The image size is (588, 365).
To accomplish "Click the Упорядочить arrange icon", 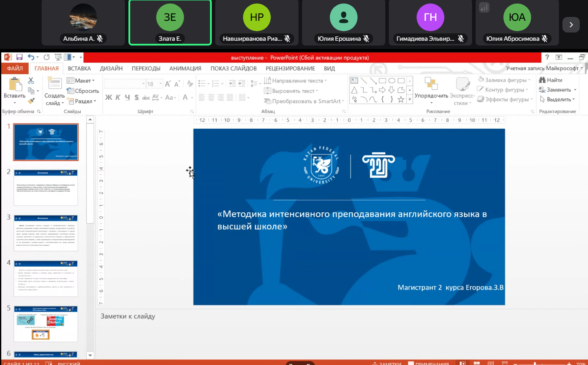I will tap(431, 85).
